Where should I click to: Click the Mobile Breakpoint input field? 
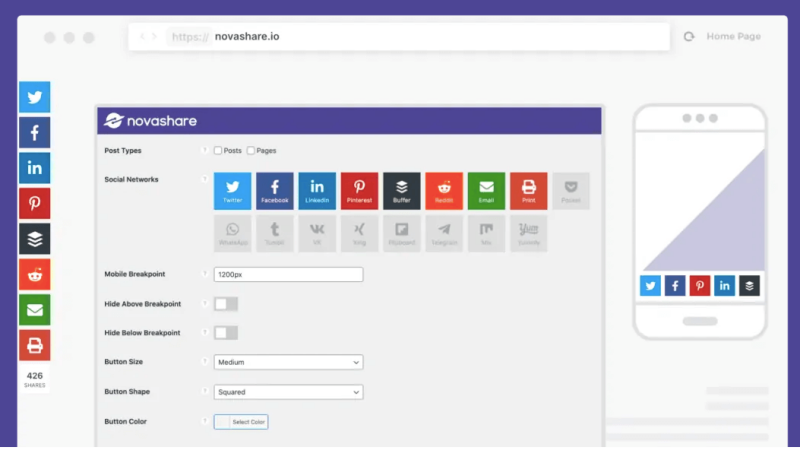(289, 275)
